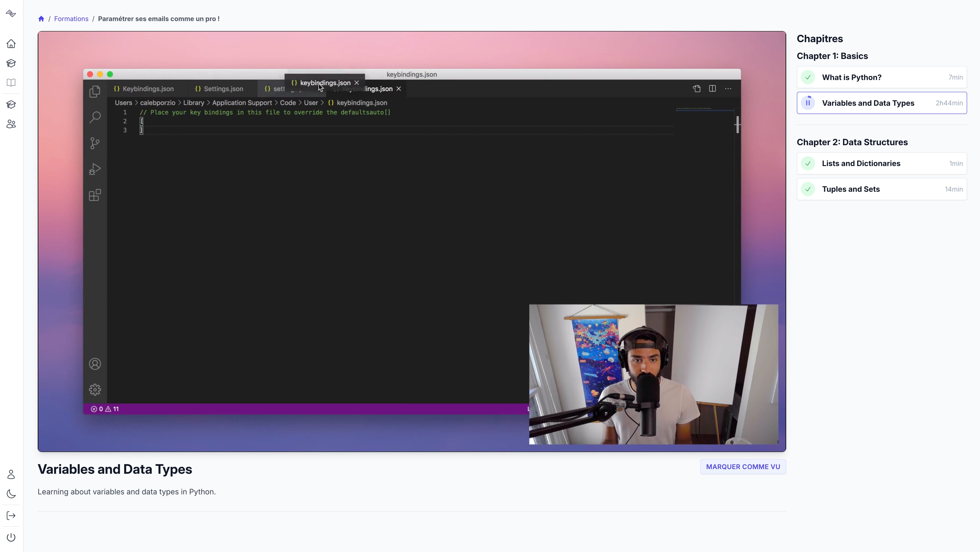Click the Explorer files icon in the video's VS Code
The height and width of the screenshot is (552, 980).
point(95,91)
